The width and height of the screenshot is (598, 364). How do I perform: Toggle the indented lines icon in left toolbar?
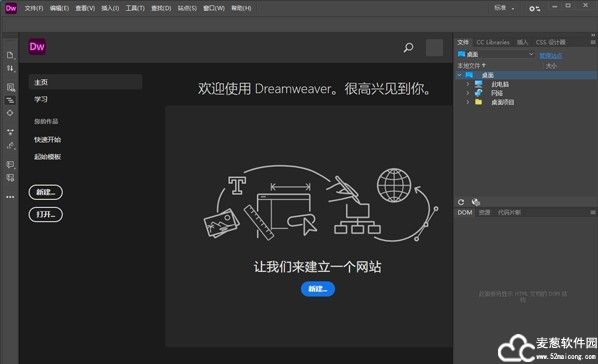10,100
